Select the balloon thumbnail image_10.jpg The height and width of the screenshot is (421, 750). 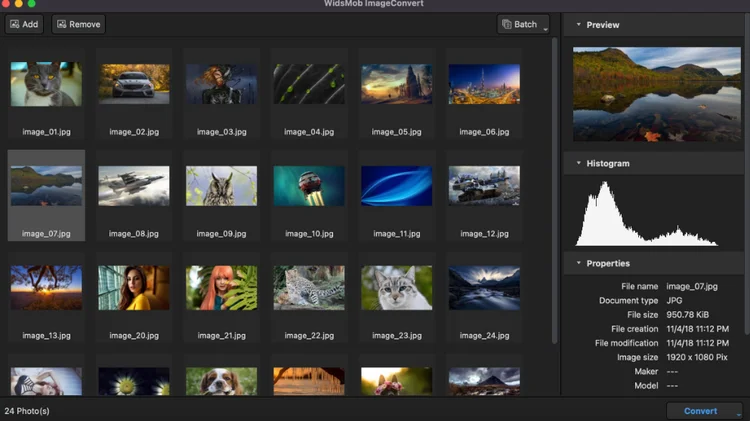[309, 186]
